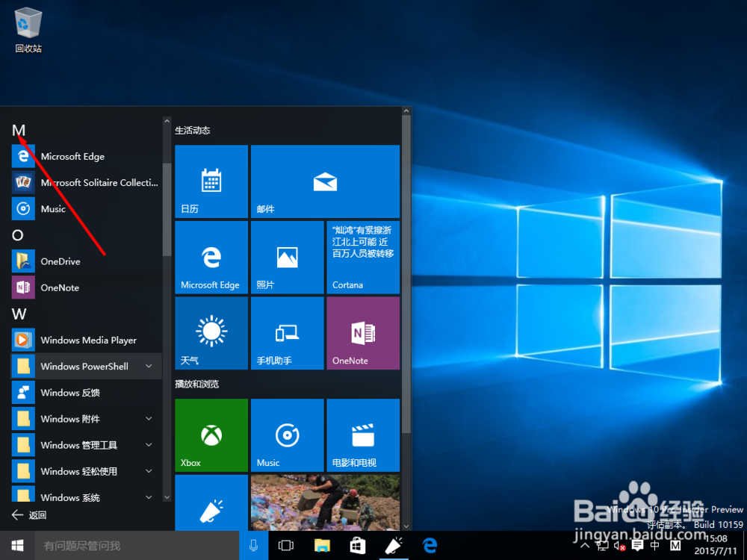747x560 pixels.
Task: Launch OneNote from the app list
Action: 86,287
